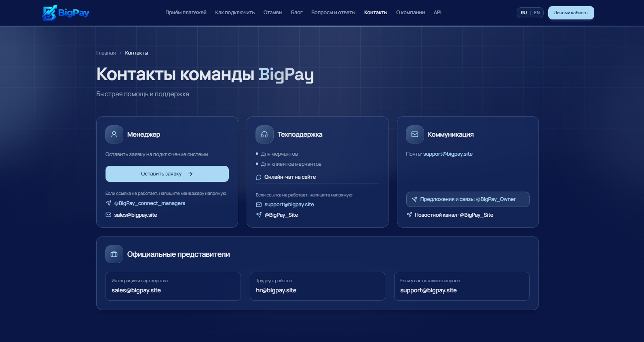Click support@bigpay.site next to Почта
Image resolution: width=644 pixels, height=342 pixels.
pyautogui.click(x=448, y=154)
